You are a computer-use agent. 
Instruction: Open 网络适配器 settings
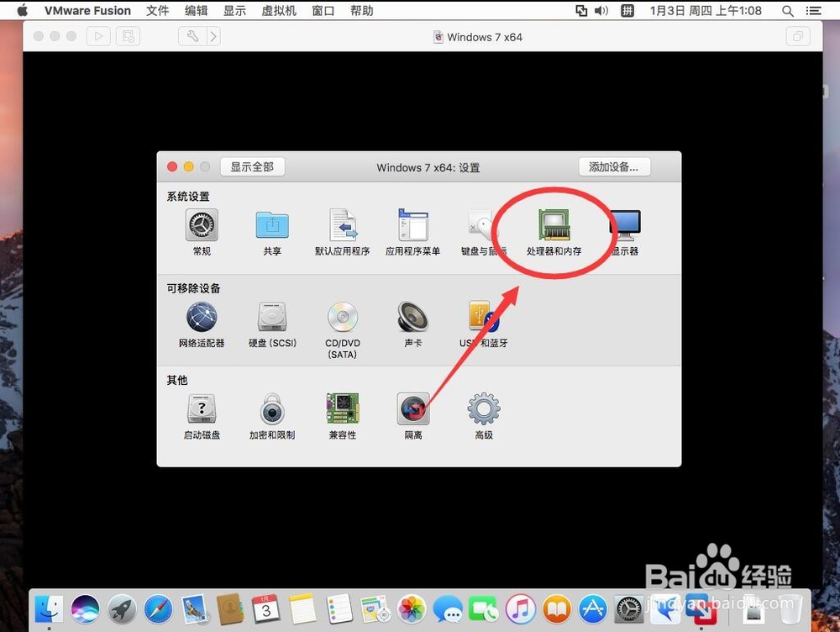202,317
